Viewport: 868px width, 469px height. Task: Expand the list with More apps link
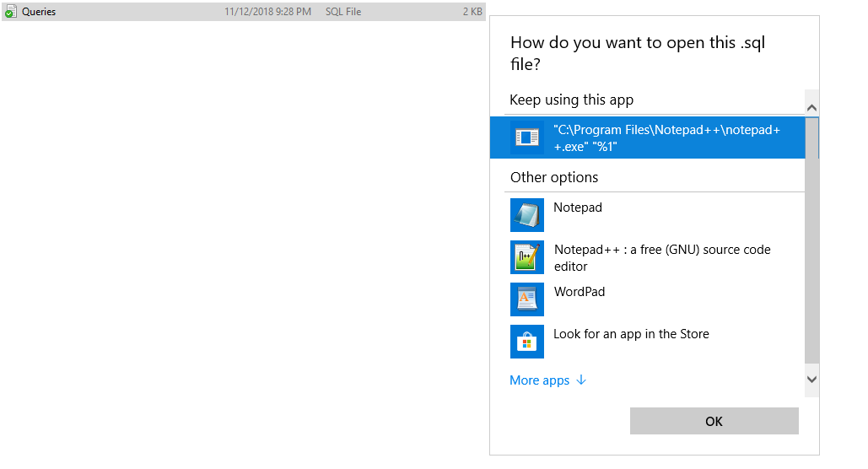click(540, 380)
